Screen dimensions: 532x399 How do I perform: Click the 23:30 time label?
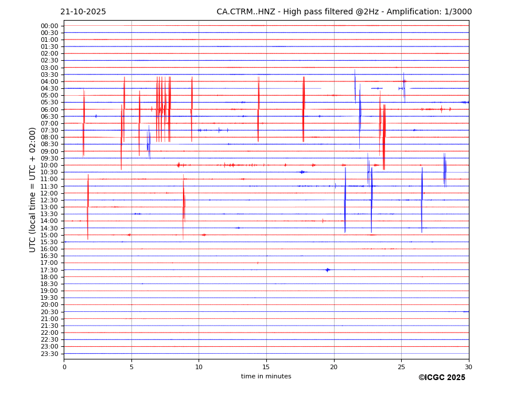tap(49, 354)
